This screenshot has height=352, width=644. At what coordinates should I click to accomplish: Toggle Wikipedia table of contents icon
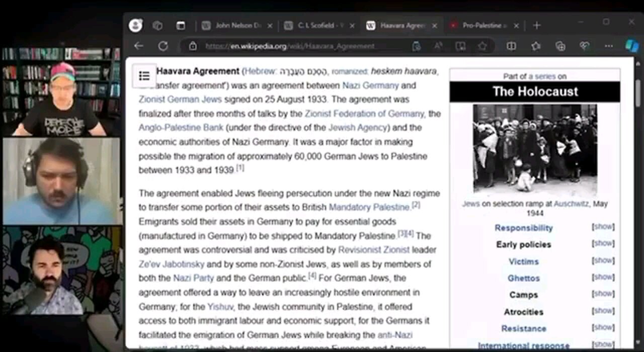(x=144, y=76)
